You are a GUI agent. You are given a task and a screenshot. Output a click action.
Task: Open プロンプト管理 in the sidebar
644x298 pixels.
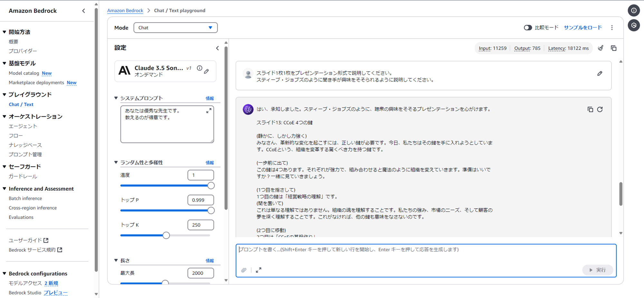[25, 154]
